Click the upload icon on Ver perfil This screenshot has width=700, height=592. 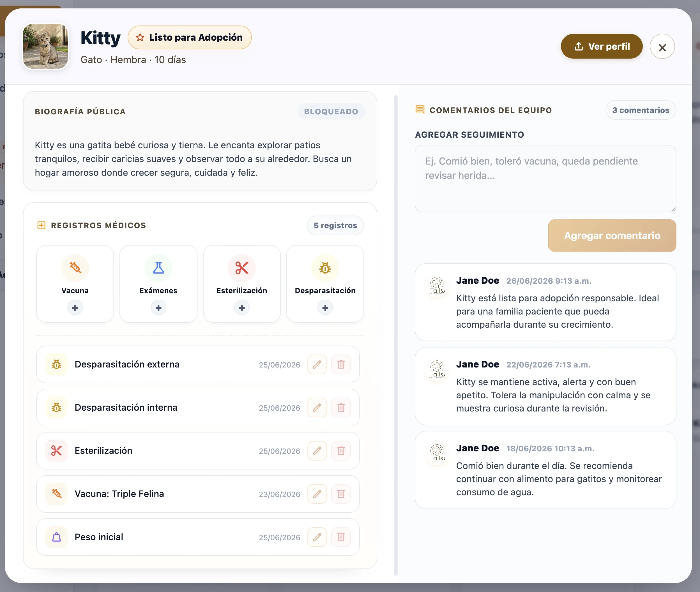[x=579, y=46]
